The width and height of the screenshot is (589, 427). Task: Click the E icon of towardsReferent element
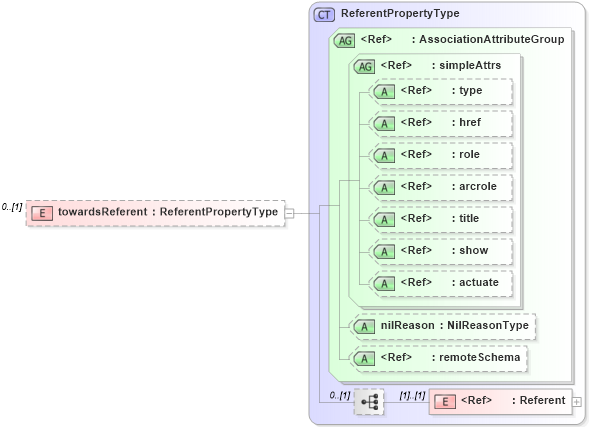click(42, 213)
